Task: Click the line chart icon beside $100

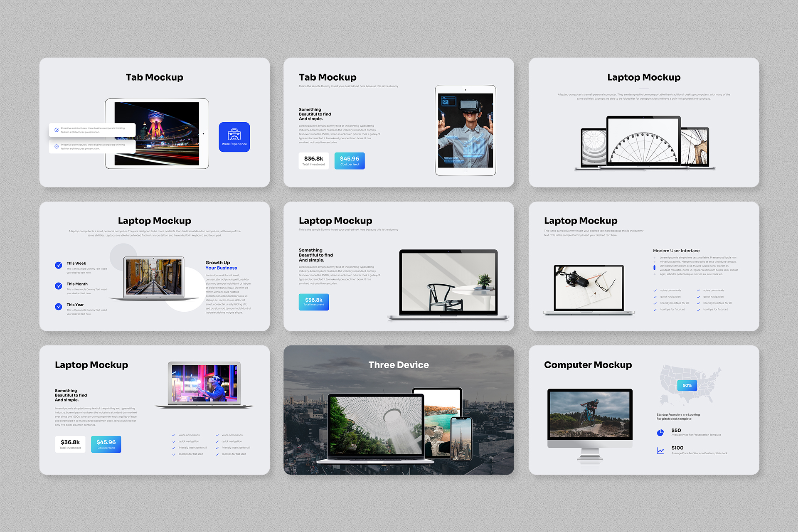Action: click(660, 450)
